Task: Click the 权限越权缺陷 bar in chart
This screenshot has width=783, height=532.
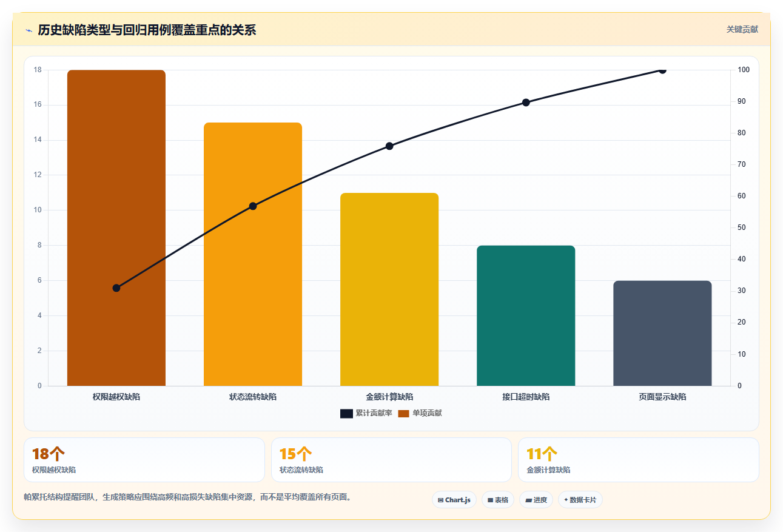Action: pos(116,227)
